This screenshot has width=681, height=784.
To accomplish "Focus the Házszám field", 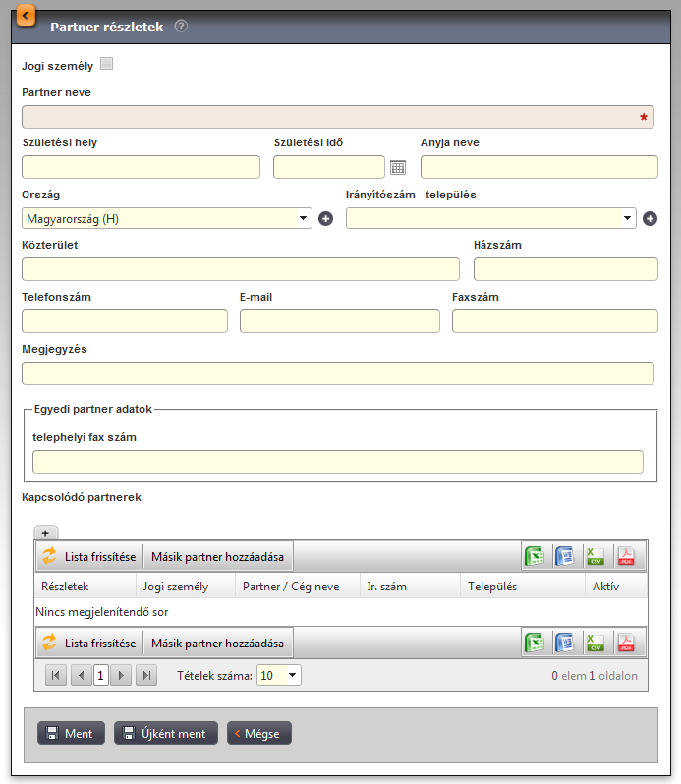I will coord(566,269).
